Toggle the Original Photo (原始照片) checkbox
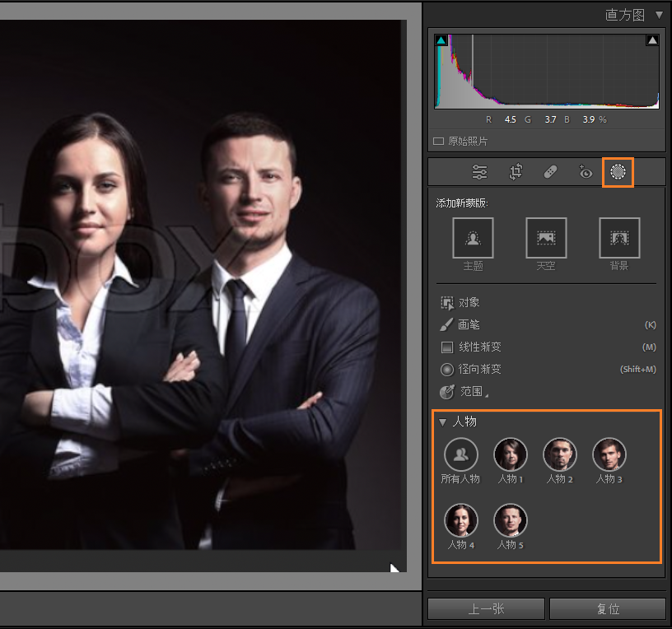The image size is (672, 629). coord(439,142)
